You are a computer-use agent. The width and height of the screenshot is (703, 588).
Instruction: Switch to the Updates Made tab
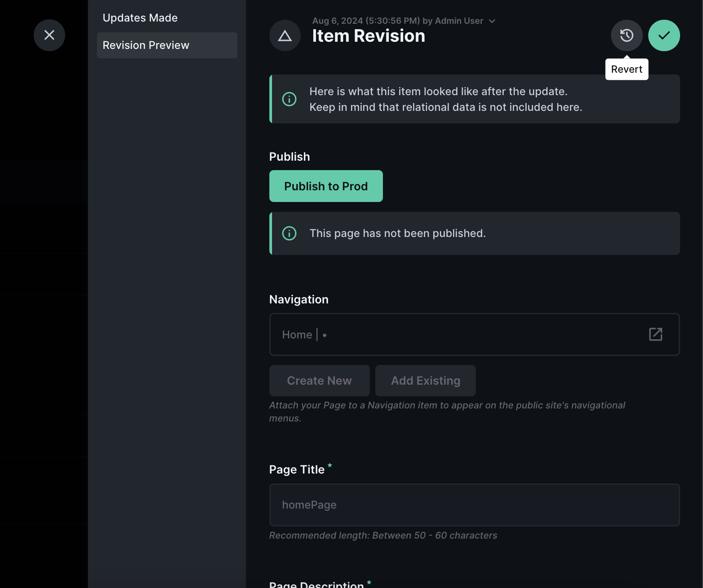pyautogui.click(x=140, y=18)
